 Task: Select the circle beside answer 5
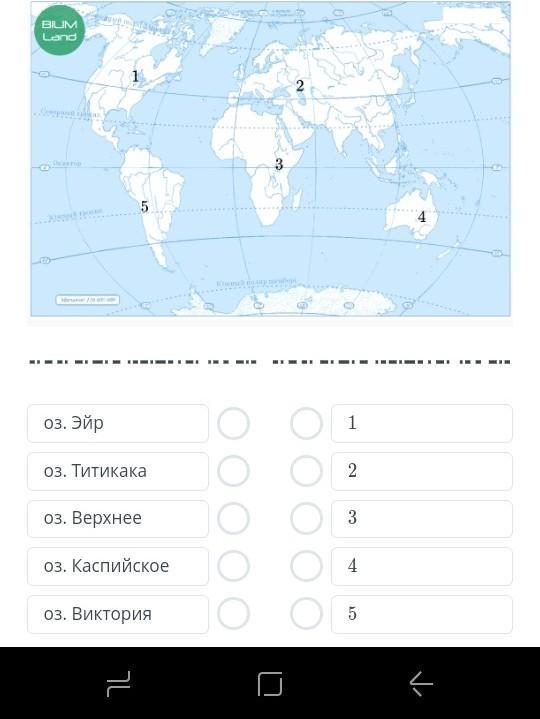click(306, 614)
